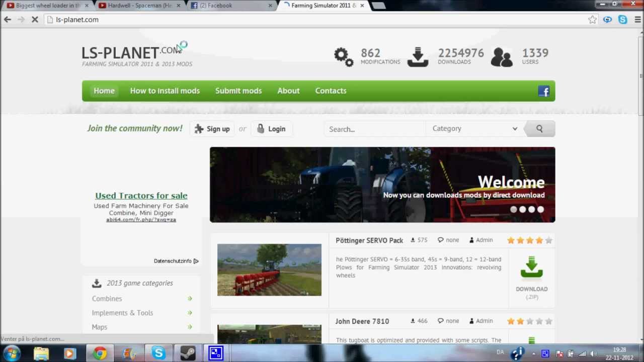Viewport: 644px width, 362px height.
Task: Click the magnifier search button
Action: [539, 129]
